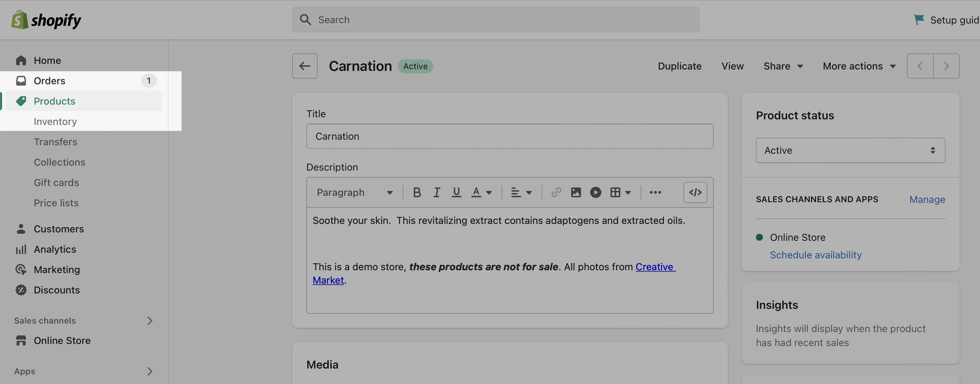This screenshot has width=980, height=384.
Task: Show HTML code view button
Action: pos(695,192)
